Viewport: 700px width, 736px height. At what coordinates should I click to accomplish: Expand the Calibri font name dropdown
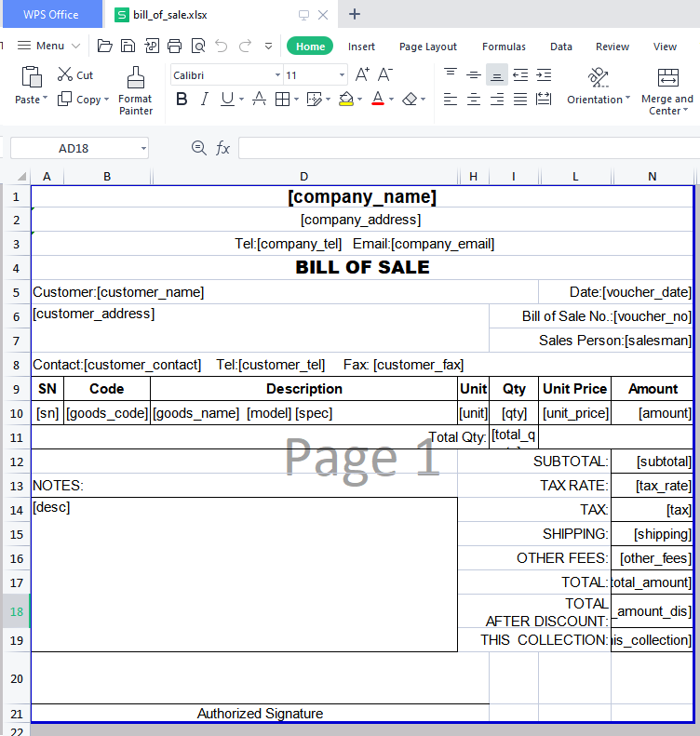pos(277,75)
